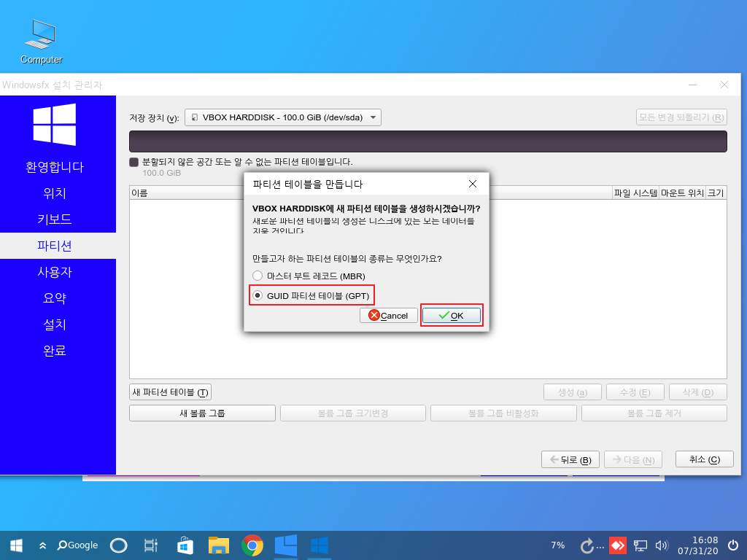Select 키보드 step in sidebar

55,219
